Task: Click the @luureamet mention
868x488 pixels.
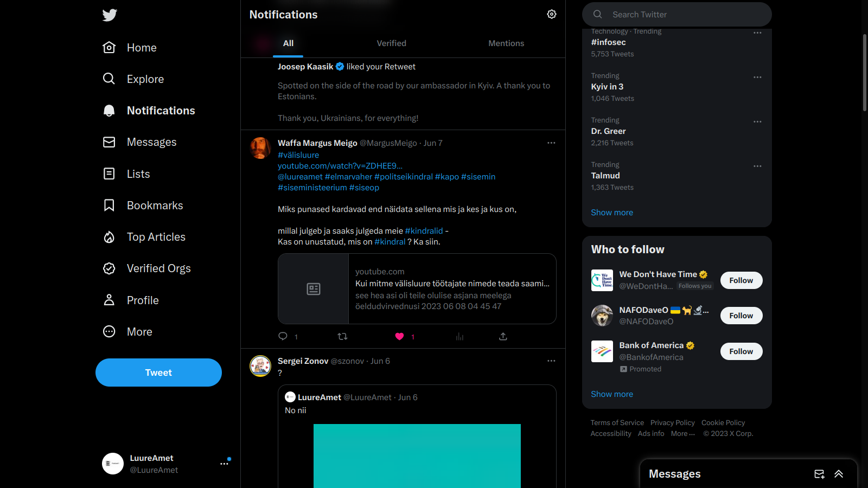Action: [x=300, y=177]
